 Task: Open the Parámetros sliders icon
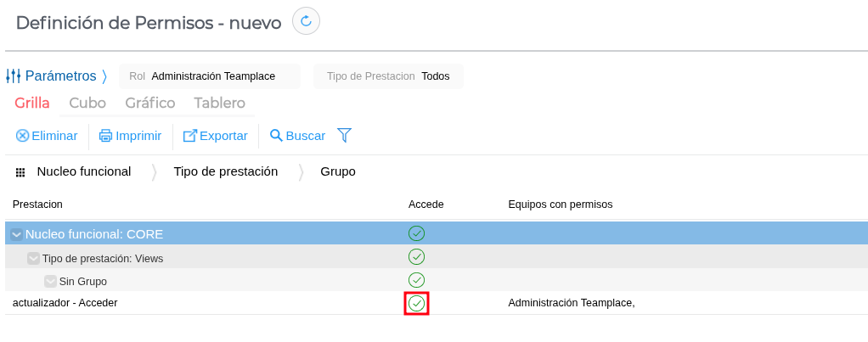pos(13,76)
